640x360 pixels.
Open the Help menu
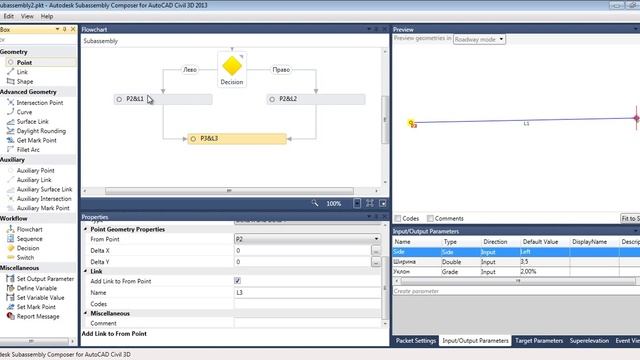(47, 16)
